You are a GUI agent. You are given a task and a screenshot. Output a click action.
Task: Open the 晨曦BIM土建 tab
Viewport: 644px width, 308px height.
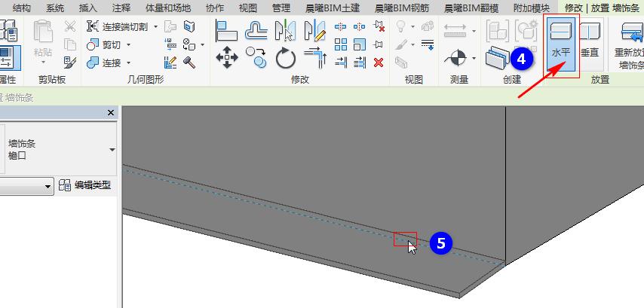click(333, 8)
